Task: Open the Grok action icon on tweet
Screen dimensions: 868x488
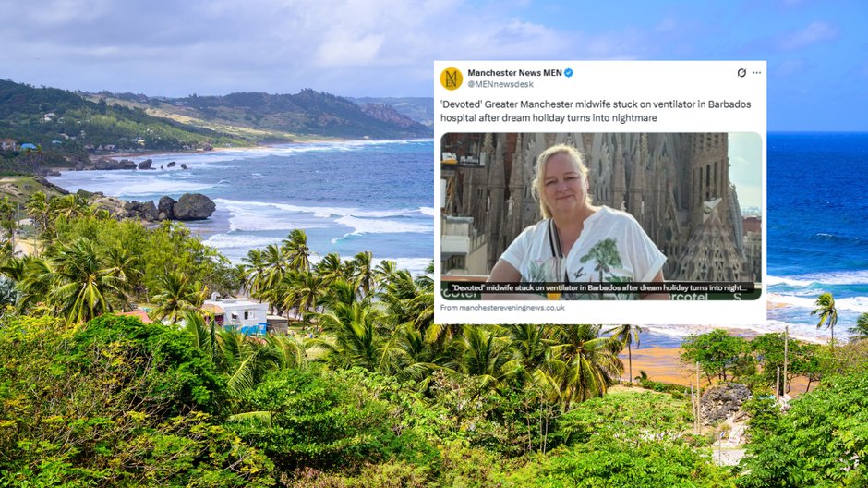Action: [x=741, y=73]
